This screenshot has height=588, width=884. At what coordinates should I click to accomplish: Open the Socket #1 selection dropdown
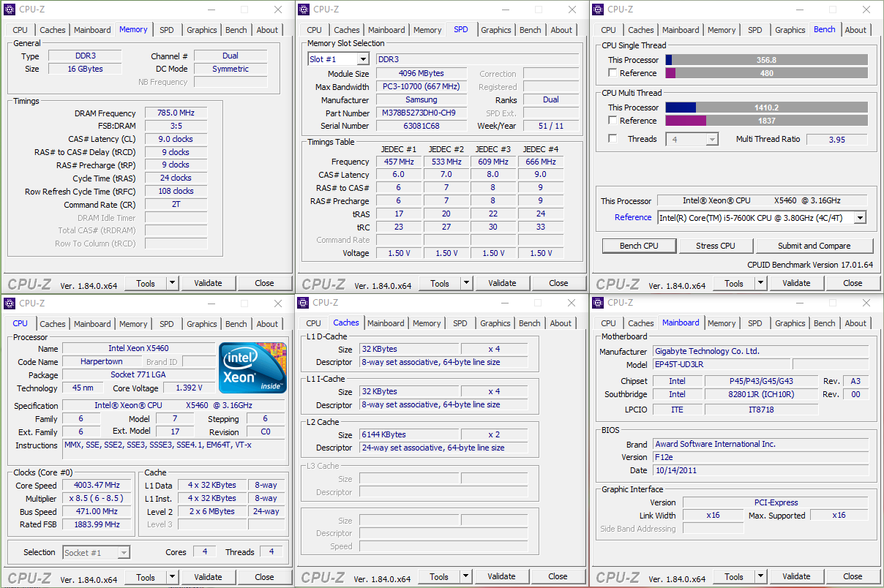tap(124, 552)
